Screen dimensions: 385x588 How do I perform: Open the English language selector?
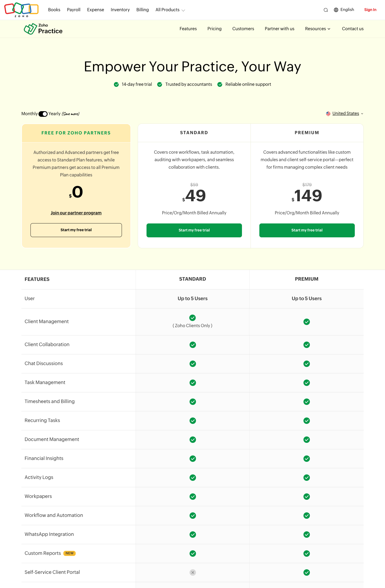tap(344, 10)
